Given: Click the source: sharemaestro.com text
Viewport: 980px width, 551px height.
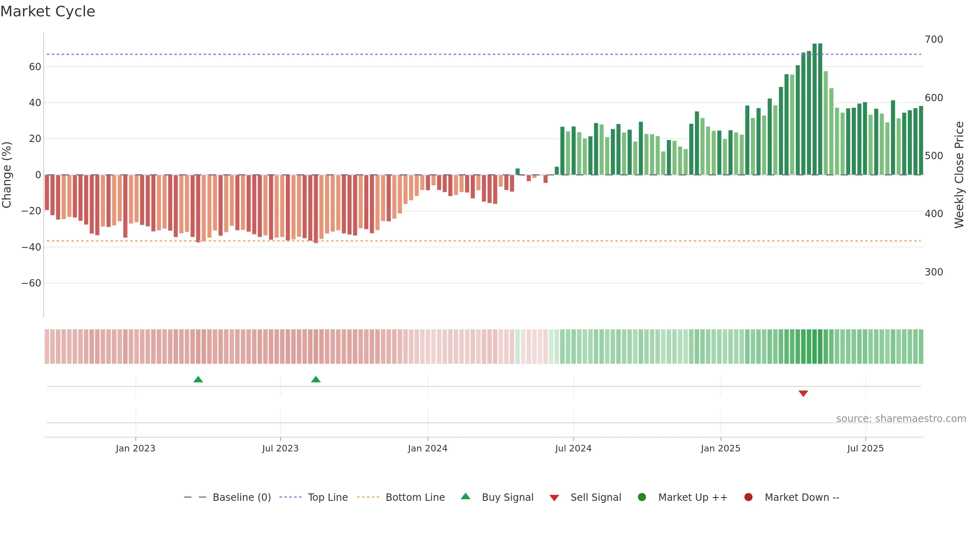Looking at the screenshot, I should [x=901, y=419].
